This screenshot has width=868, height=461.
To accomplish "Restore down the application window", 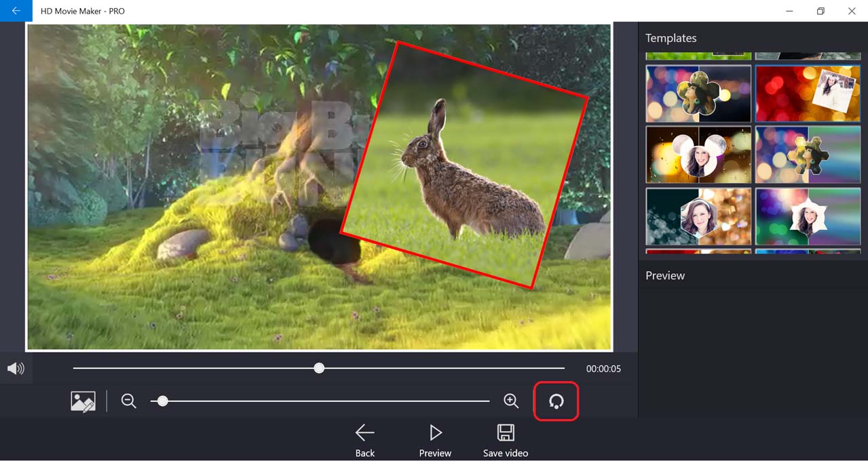I will [x=820, y=11].
